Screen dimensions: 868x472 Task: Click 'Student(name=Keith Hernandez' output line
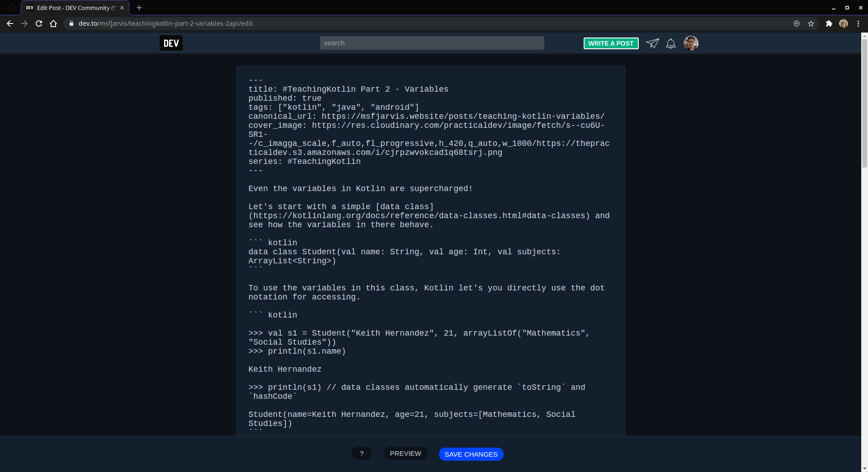coord(411,415)
